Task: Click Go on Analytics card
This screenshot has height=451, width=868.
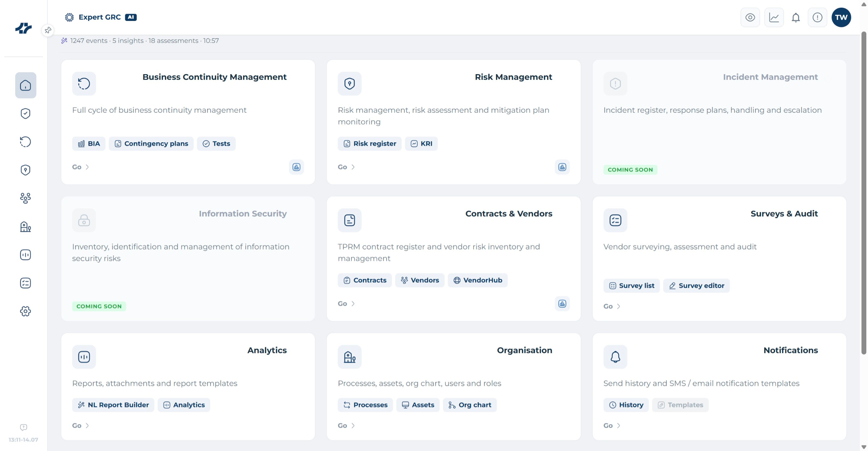Action: (81, 426)
